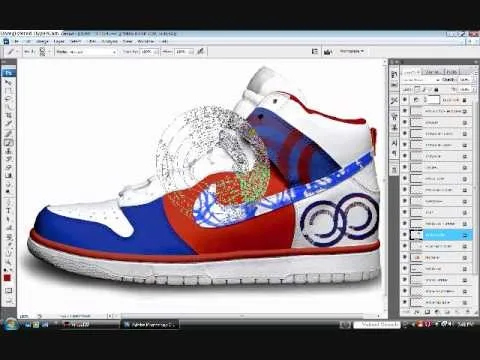480x360 pixels.
Task: Select the Lasso tool
Action: click(x=9, y=99)
